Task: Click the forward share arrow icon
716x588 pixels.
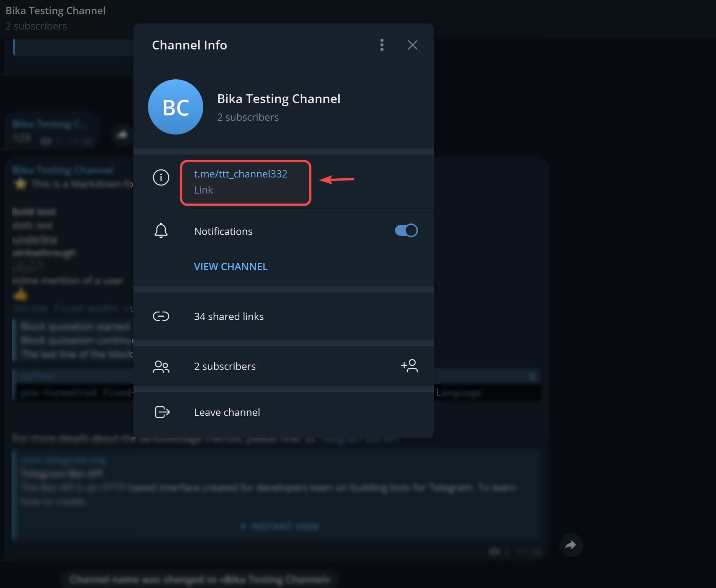Action: 571,545
